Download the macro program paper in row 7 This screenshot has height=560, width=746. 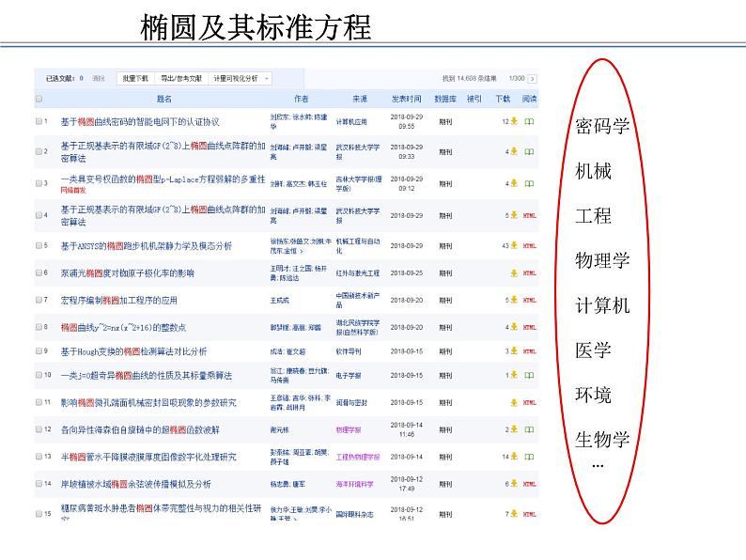click(x=514, y=300)
